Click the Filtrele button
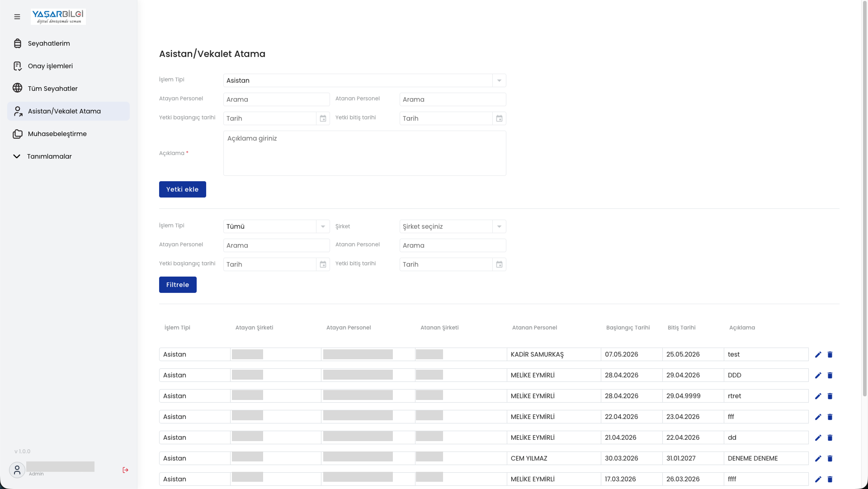This screenshot has width=868, height=489. (x=178, y=285)
